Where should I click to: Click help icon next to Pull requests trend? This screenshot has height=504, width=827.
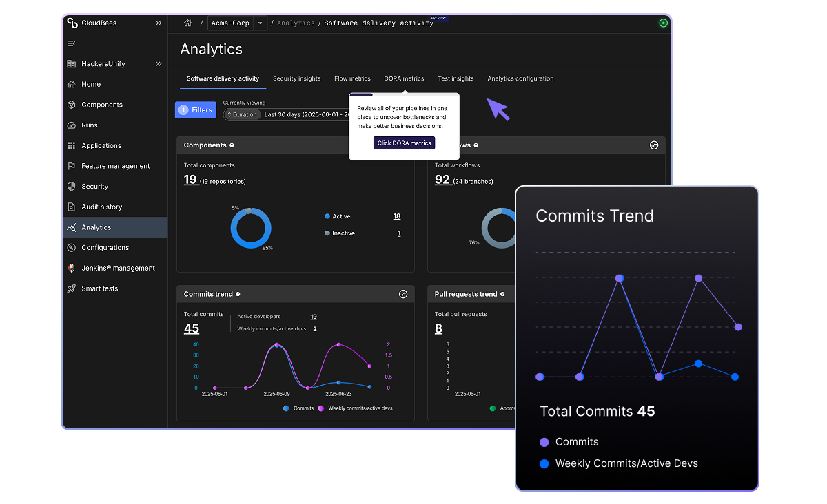pos(502,294)
